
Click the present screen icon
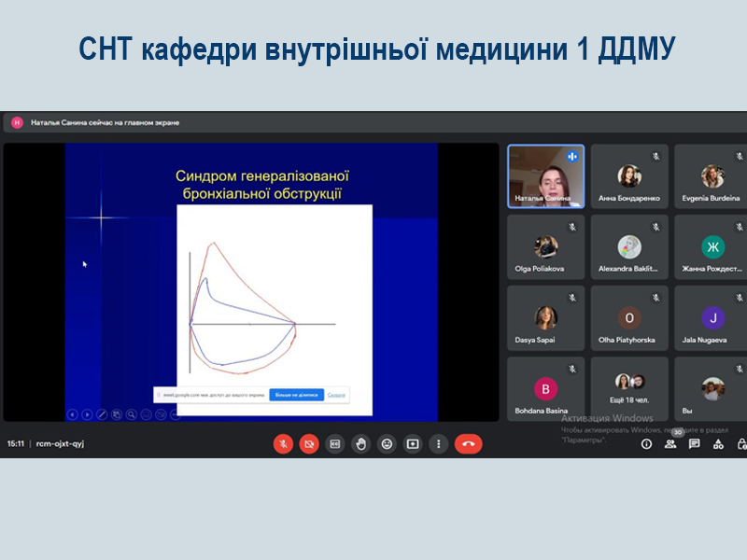[x=413, y=444]
